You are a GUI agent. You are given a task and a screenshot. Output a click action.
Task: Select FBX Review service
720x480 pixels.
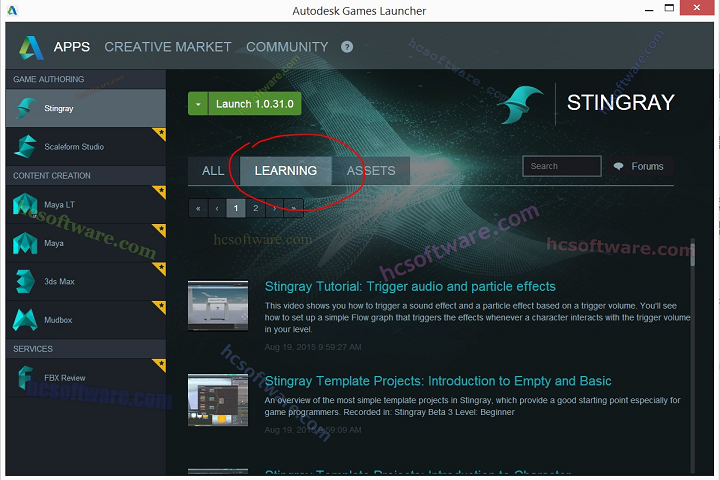point(86,378)
